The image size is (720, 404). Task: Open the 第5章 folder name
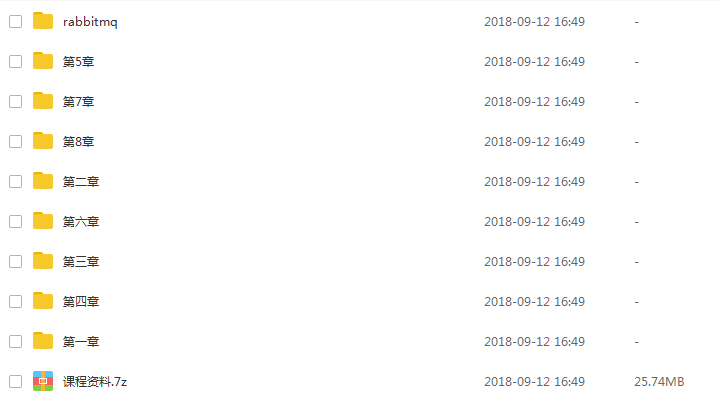(79, 62)
